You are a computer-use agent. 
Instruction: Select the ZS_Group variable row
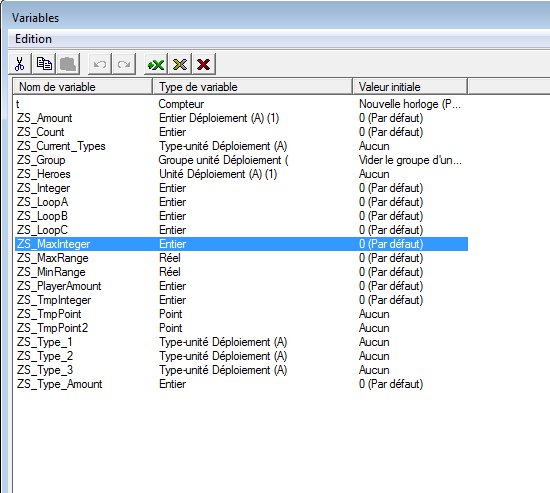241,160
